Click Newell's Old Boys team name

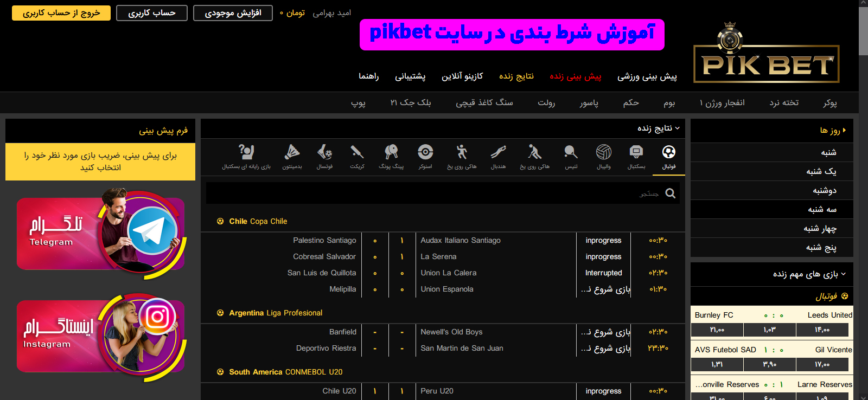coord(451,332)
